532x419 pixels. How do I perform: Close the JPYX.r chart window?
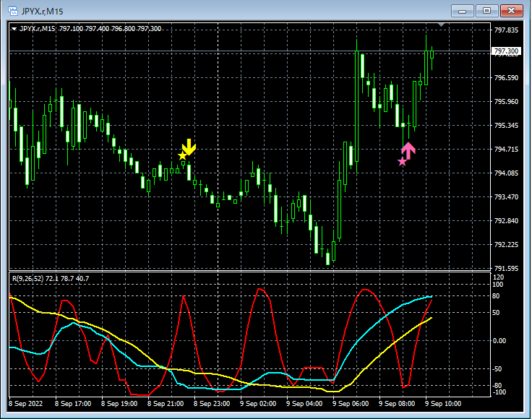(x=511, y=11)
